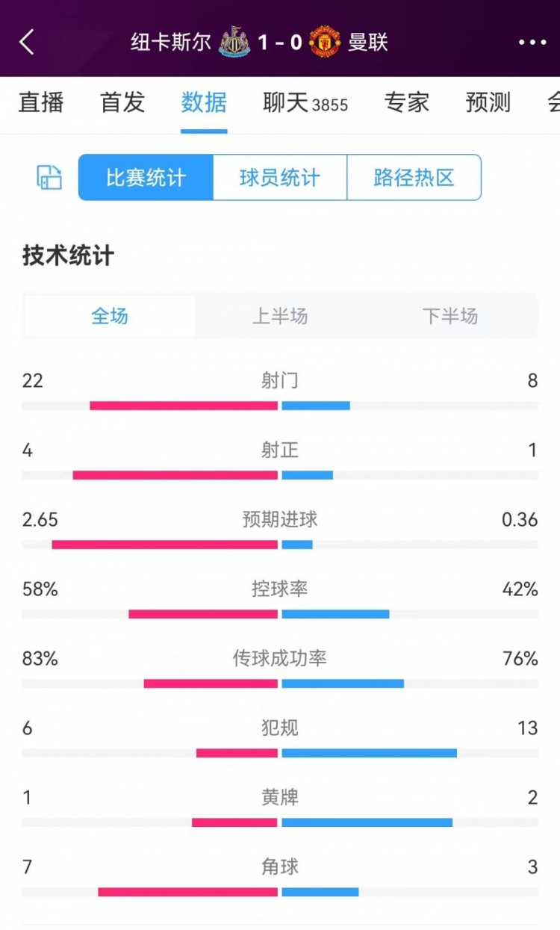This screenshot has width=560, height=930.
Task: Switch to the 直播 tab
Action: [x=41, y=102]
